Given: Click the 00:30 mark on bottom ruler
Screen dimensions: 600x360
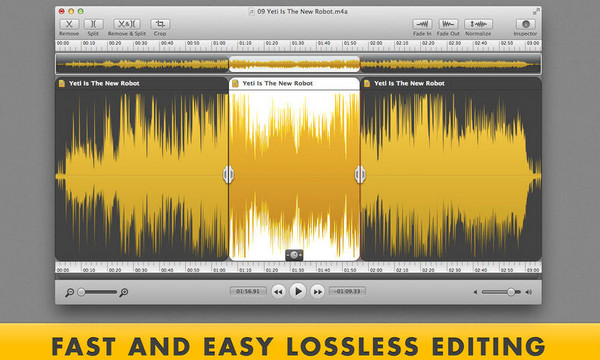Looking at the screenshot, I should coord(141,270).
